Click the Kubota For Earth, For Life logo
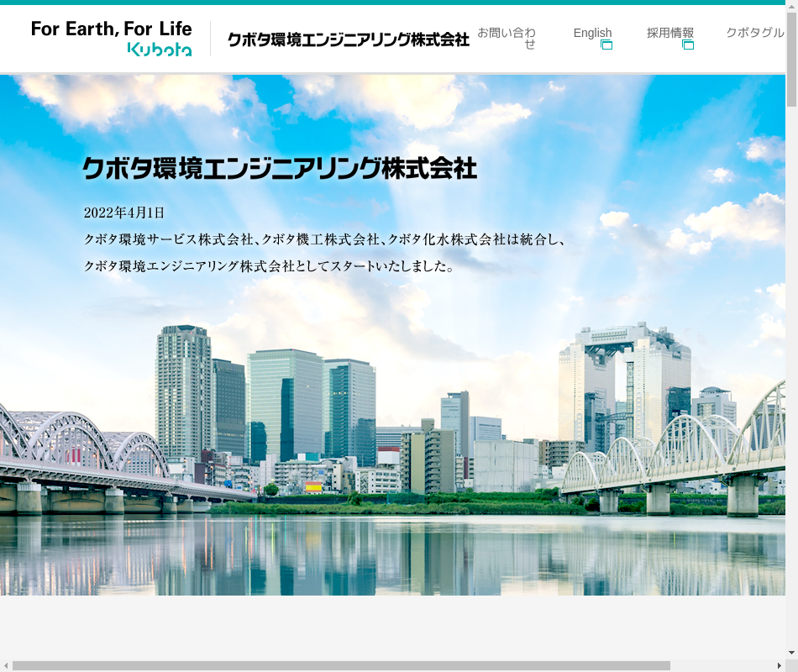The height and width of the screenshot is (672, 798). [x=111, y=38]
